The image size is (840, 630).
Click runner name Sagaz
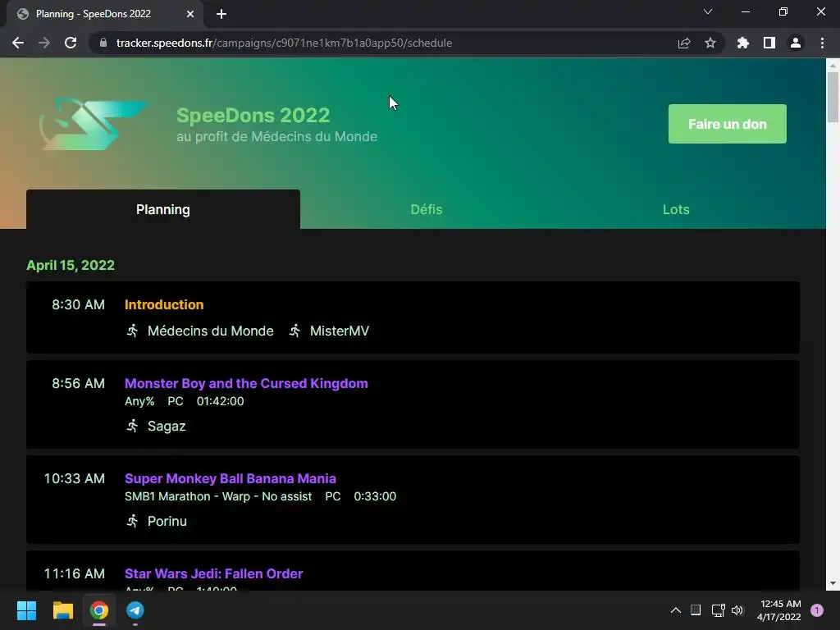(167, 427)
